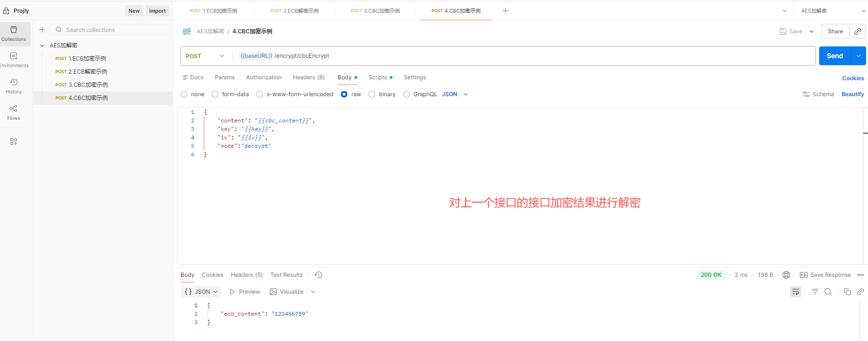Viewport: 868px width, 341px height.
Task: Open the Save options dropdown arrow
Action: [812, 31]
